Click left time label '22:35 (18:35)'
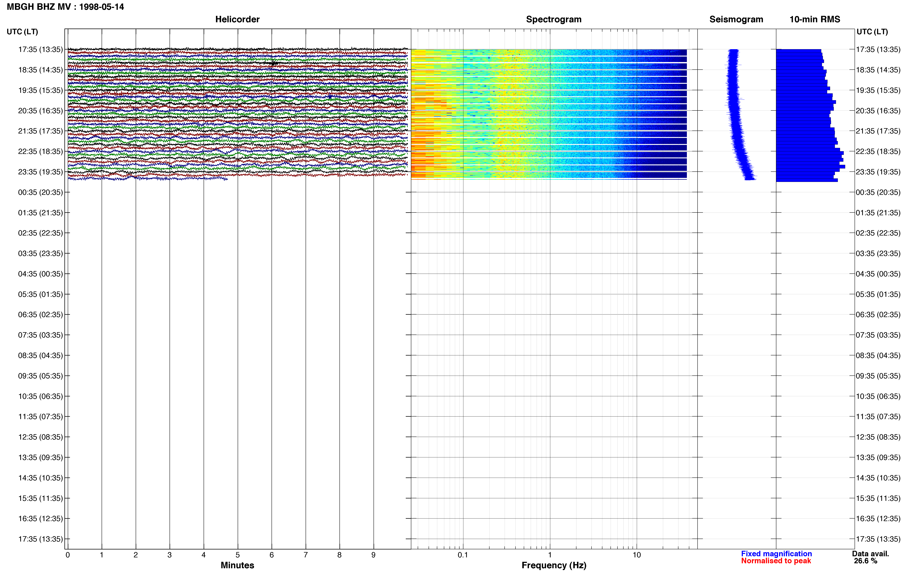Image resolution: width=924 pixels, height=578 pixels. [x=41, y=151]
